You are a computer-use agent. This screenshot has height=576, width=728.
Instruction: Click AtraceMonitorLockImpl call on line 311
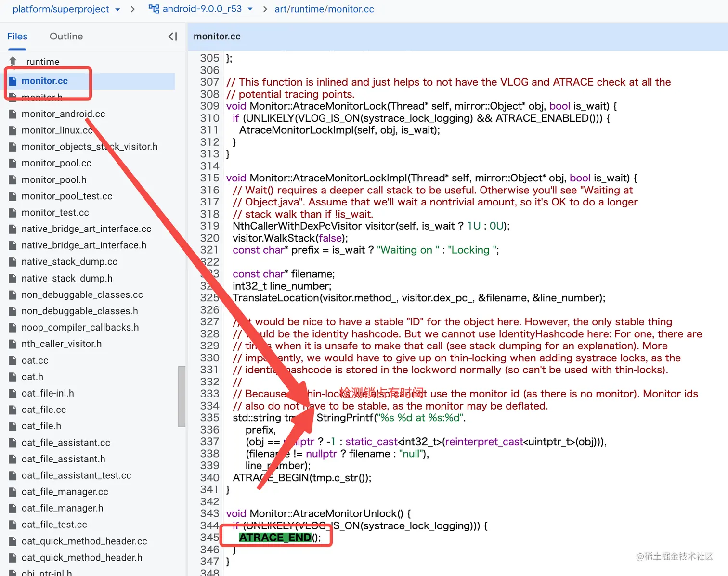[289, 130]
